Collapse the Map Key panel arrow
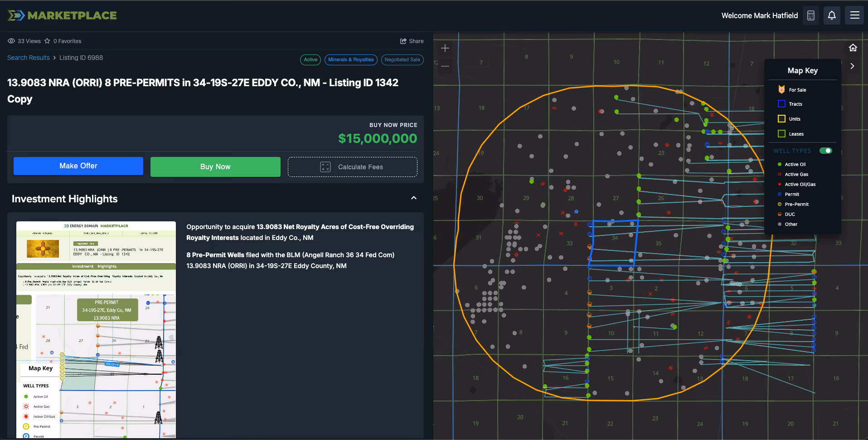This screenshot has height=440, width=868. pos(852,66)
